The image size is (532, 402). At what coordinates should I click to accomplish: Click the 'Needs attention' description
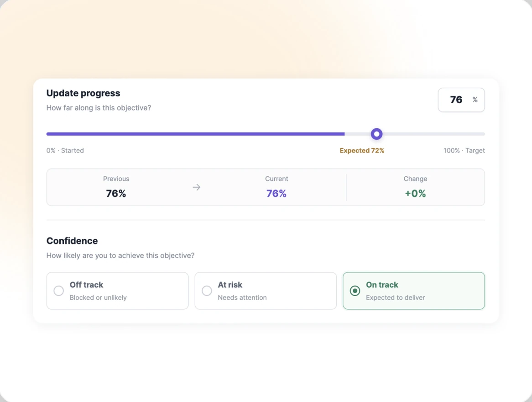pyautogui.click(x=242, y=298)
